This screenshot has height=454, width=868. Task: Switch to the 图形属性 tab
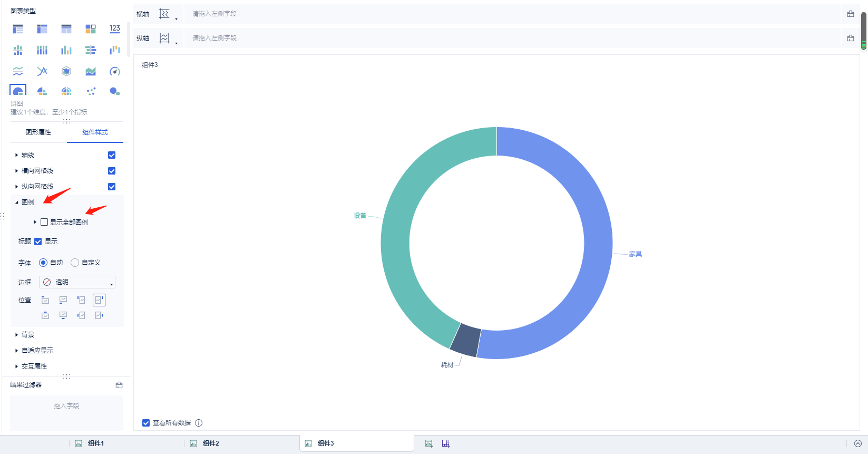tap(38, 132)
